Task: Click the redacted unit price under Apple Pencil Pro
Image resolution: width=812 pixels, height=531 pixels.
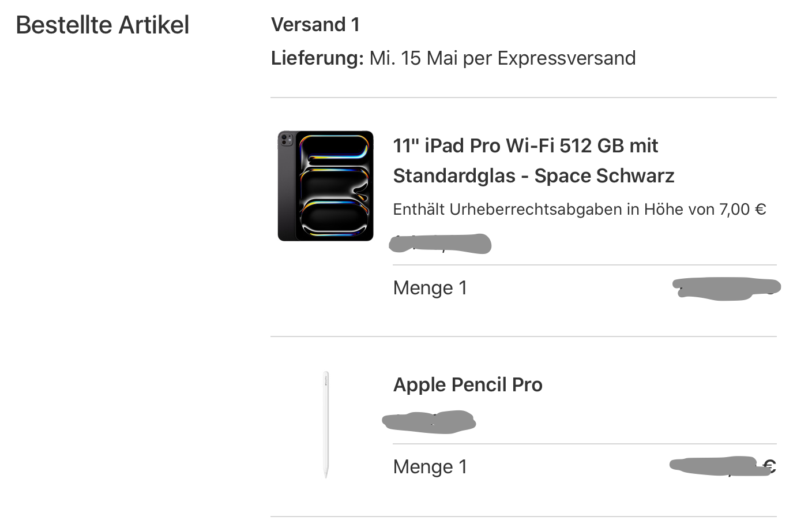Action: point(429,422)
